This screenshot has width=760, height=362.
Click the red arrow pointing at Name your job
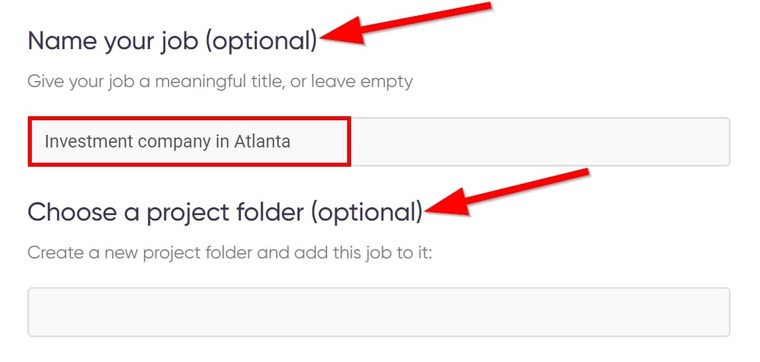point(406,24)
